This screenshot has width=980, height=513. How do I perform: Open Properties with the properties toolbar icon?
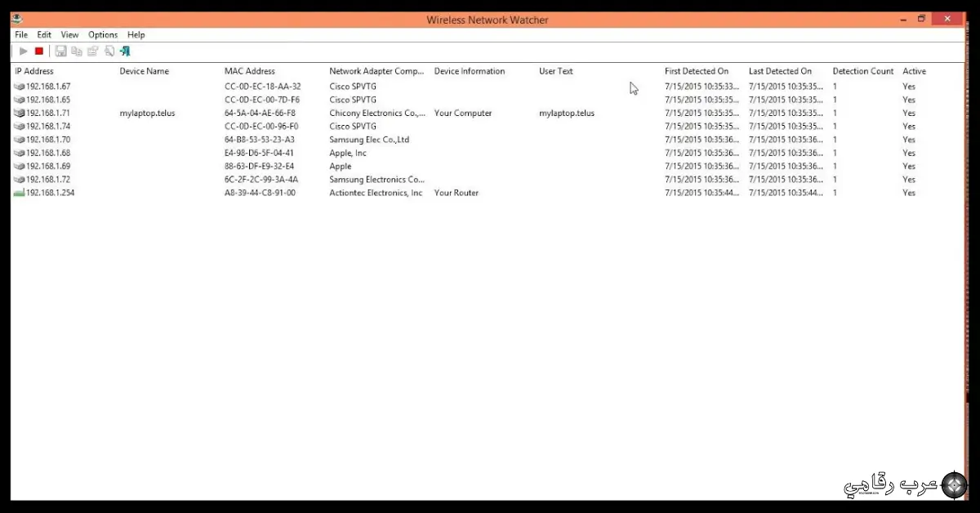(x=92, y=51)
